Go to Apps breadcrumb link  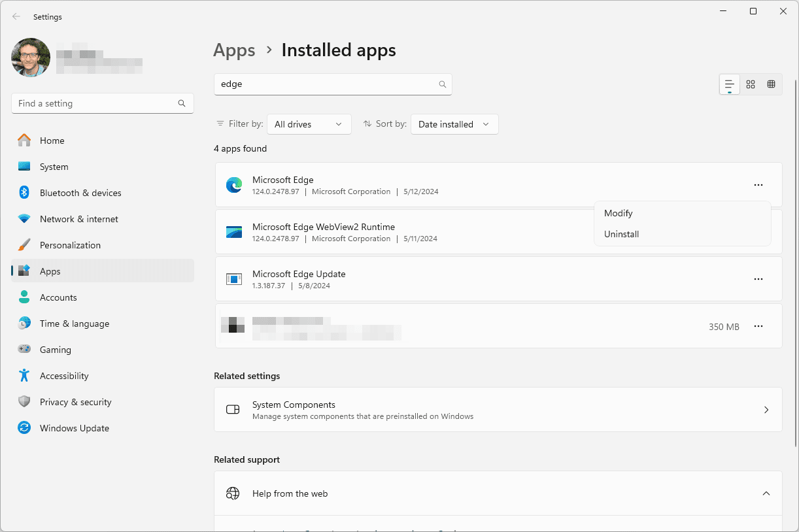pos(234,50)
